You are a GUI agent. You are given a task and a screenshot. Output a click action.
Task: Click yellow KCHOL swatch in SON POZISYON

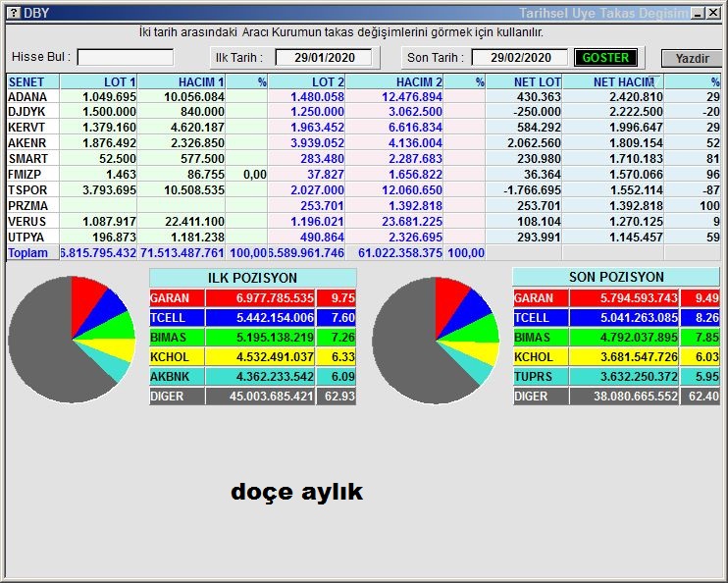point(541,356)
